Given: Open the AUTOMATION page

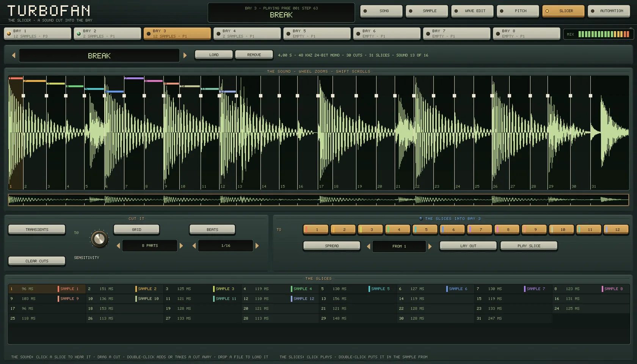Looking at the screenshot, I should [609, 11].
